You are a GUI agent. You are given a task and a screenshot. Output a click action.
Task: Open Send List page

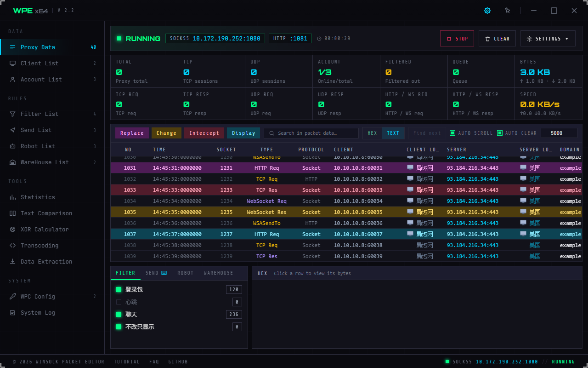52,130
